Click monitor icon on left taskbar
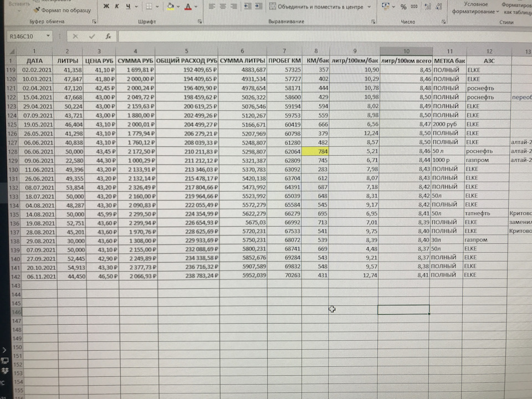This screenshot has width=532, height=399. pos(5,360)
